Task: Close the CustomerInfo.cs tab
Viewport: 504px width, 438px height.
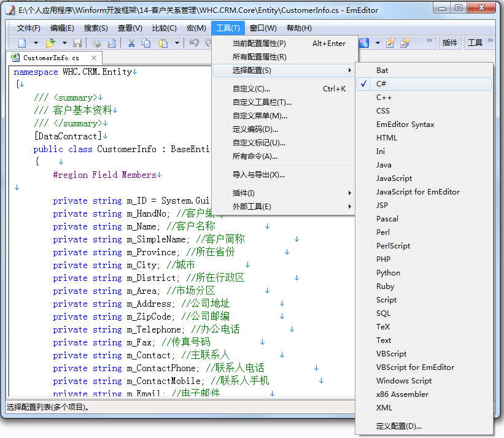Action: point(94,58)
